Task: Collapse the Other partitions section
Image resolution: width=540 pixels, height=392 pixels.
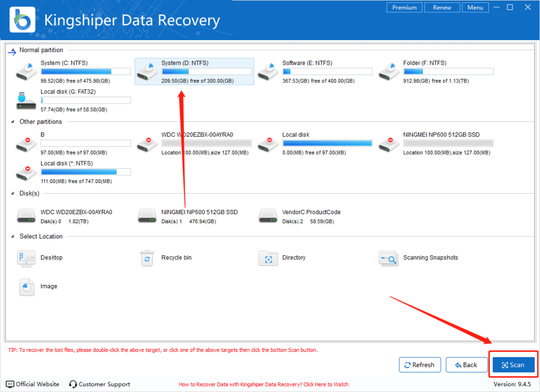Action: click(x=13, y=122)
